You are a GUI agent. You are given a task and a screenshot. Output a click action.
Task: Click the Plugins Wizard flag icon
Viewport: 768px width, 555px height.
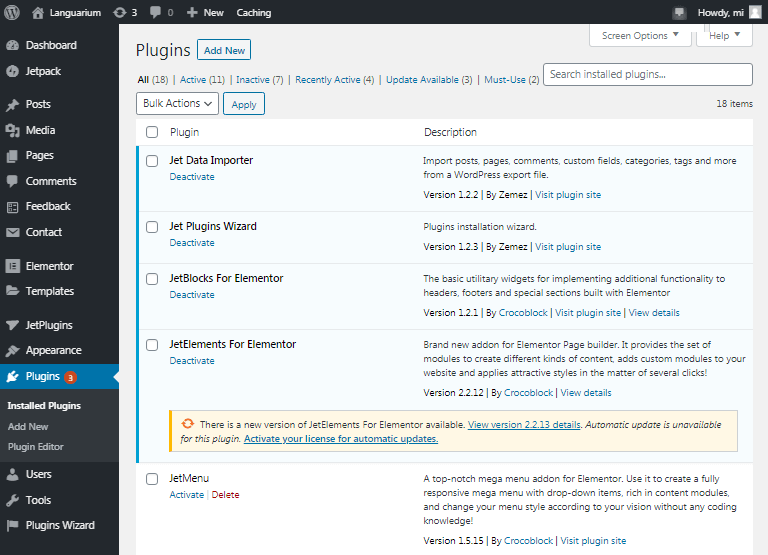(13, 526)
